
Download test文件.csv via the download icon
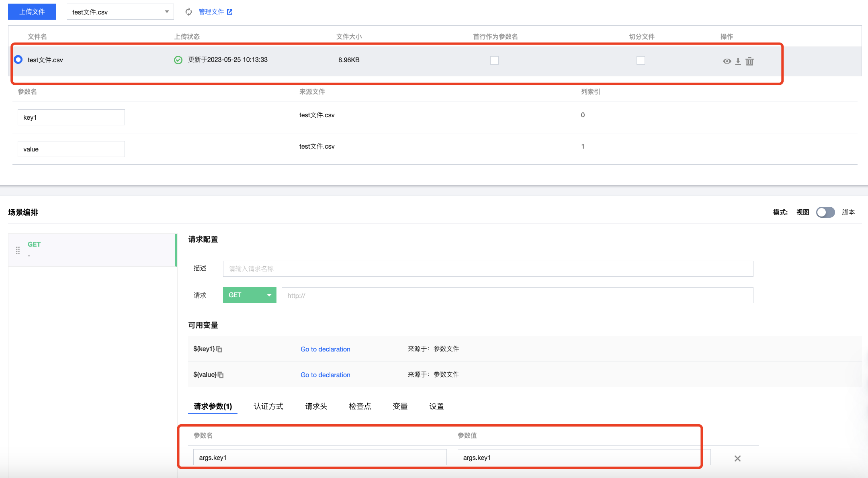[x=738, y=61]
